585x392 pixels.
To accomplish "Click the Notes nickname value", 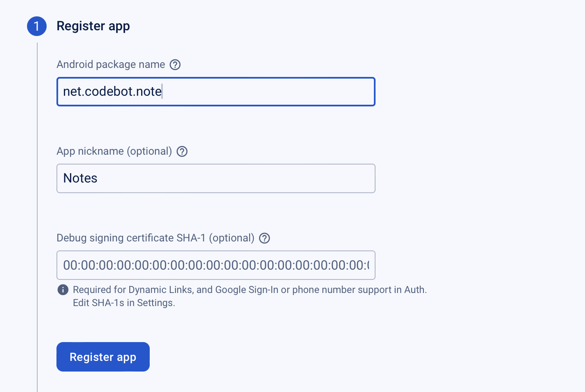I will (x=80, y=178).
